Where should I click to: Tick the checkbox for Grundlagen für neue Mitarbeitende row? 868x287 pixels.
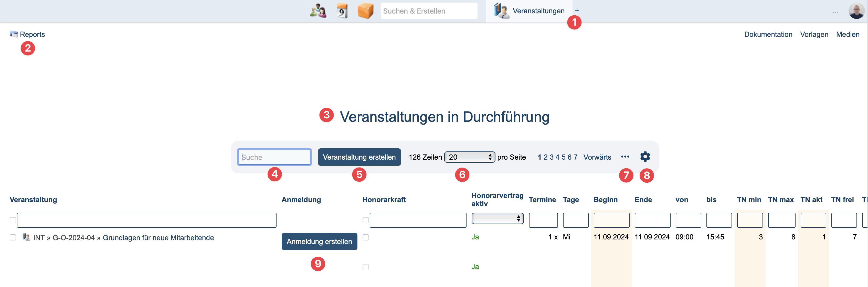point(13,237)
